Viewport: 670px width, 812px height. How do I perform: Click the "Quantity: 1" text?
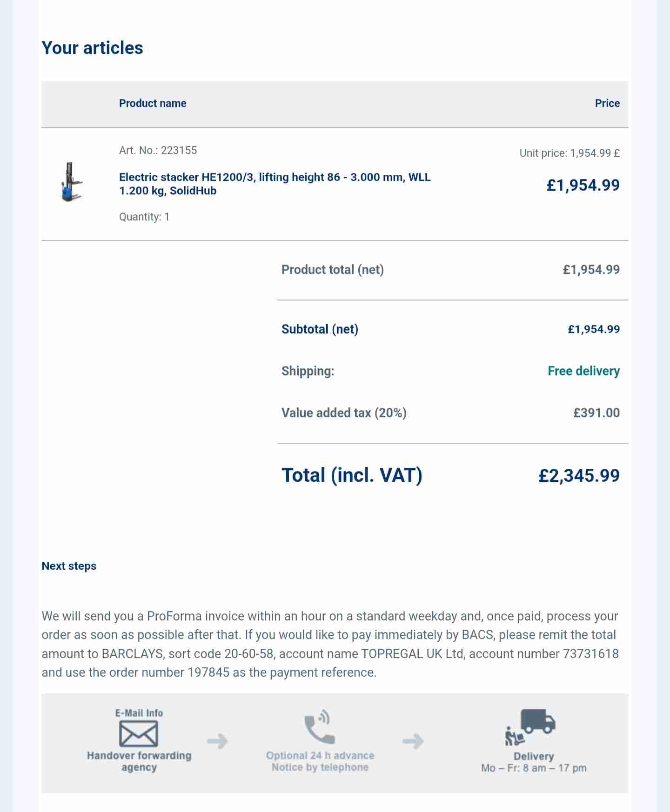144,217
